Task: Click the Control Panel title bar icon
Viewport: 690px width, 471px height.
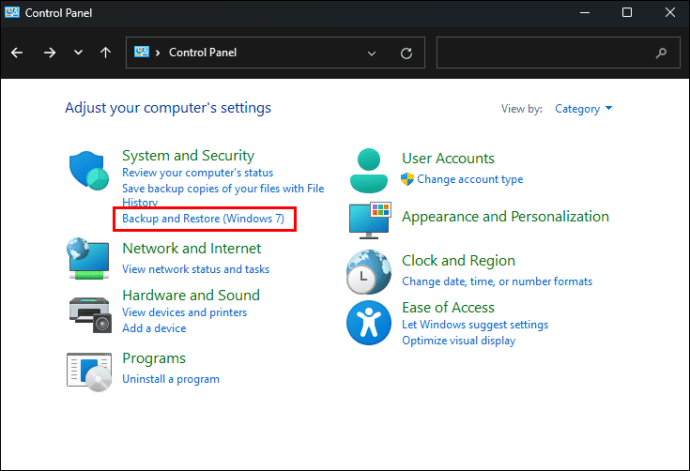Action: point(12,12)
